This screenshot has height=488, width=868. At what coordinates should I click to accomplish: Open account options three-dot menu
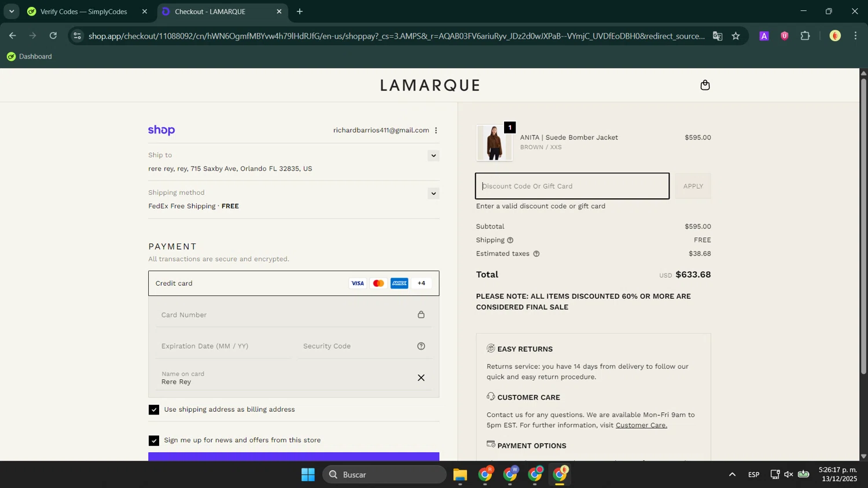tap(436, 131)
